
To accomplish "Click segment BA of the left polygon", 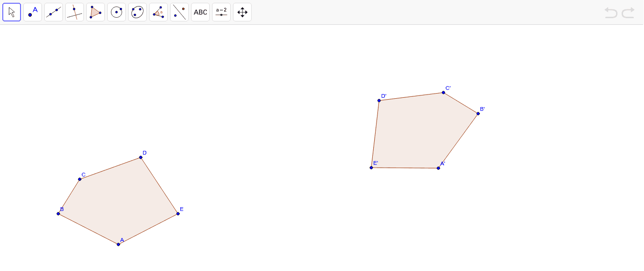I will (x=89, y=229).
